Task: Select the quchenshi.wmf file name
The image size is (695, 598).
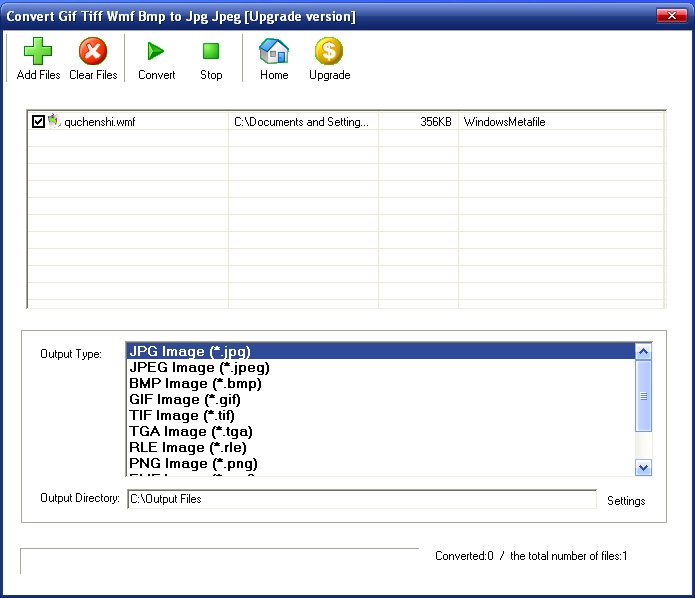Action: [x=100, y=122]
